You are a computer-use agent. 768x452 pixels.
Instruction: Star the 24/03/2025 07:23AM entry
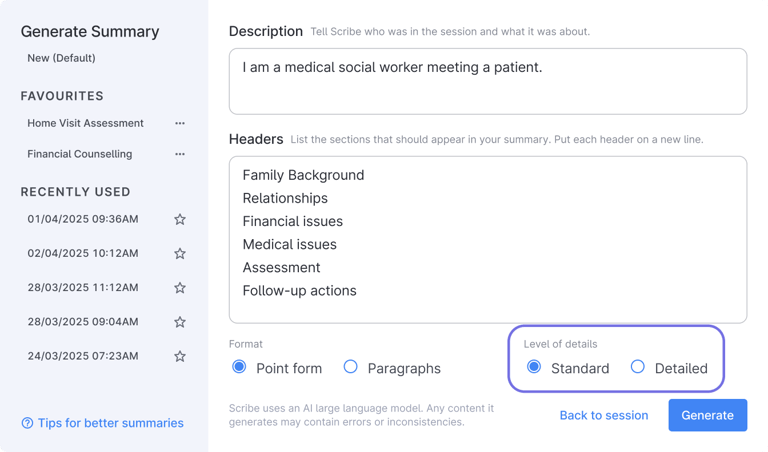pos(180,356)
